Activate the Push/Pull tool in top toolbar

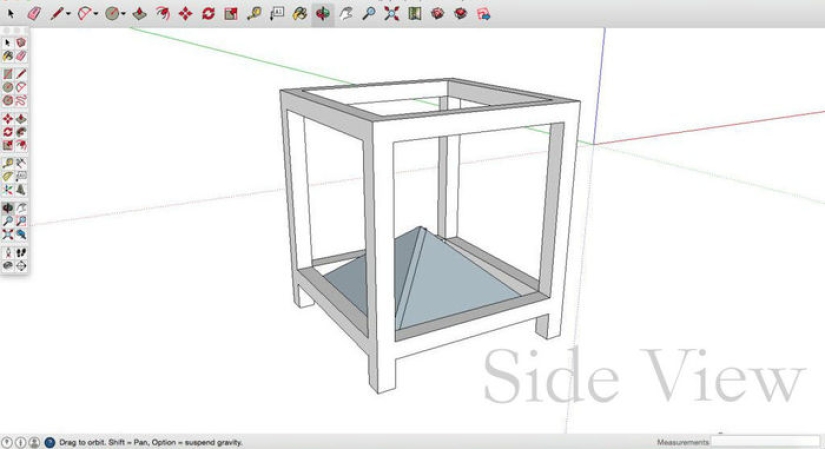tap(139, 13)
